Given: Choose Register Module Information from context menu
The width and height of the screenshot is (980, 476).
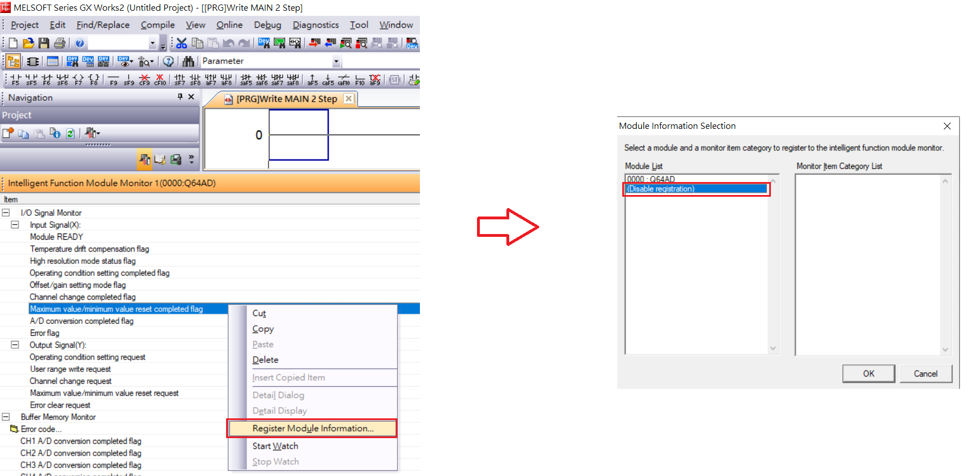Looking at the screenshot, I should coord(313,429).
